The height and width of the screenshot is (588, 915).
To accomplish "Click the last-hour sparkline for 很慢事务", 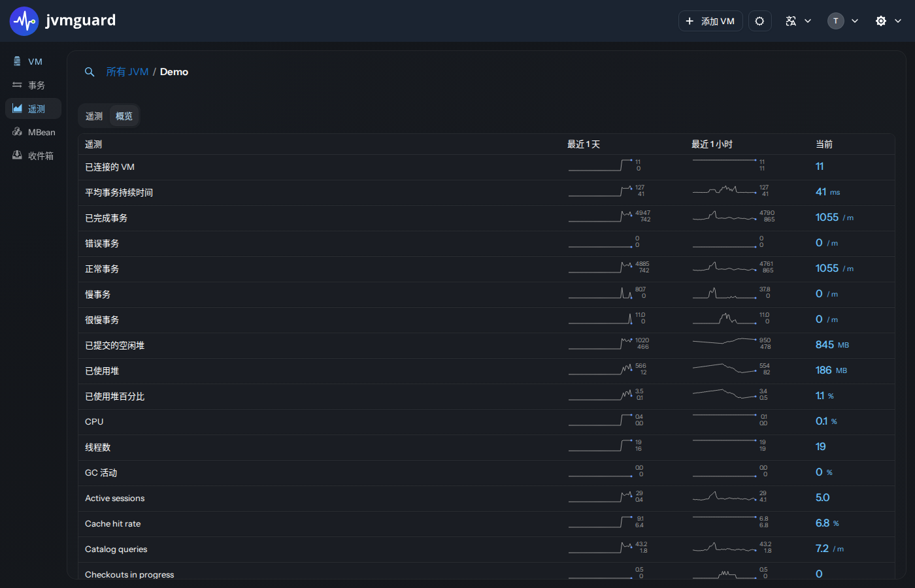I will click(725, 318).
